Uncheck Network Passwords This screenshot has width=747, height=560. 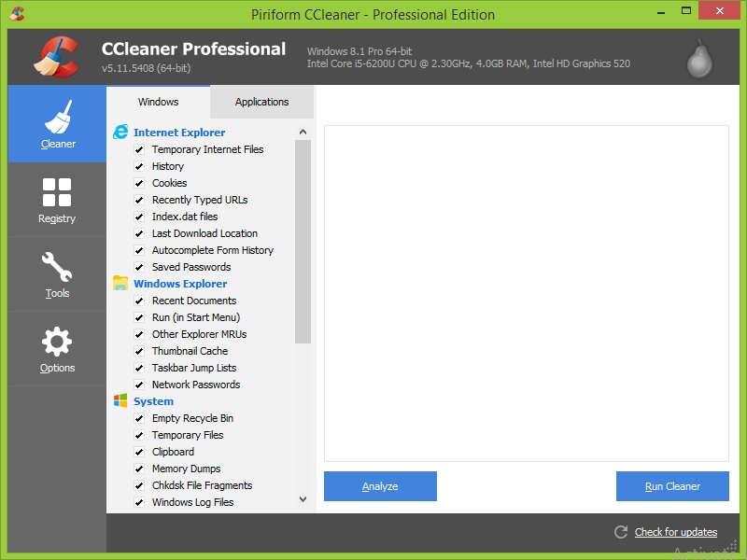(x=139, y=385)
